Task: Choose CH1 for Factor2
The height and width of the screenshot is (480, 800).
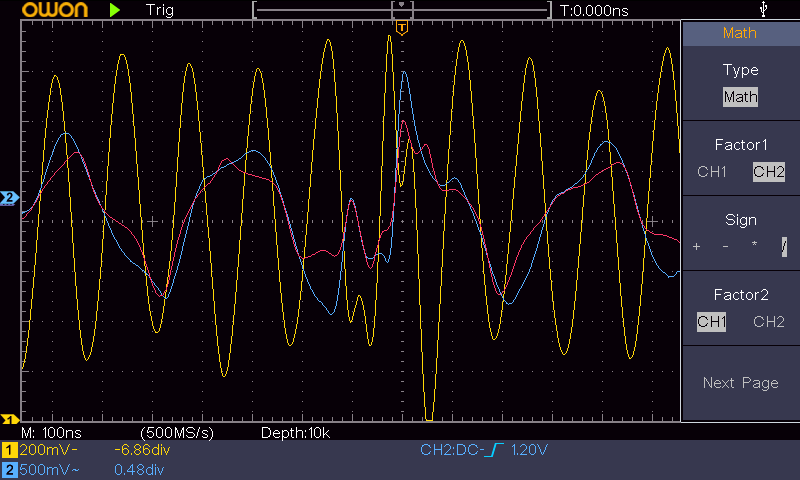Action: 712,322
